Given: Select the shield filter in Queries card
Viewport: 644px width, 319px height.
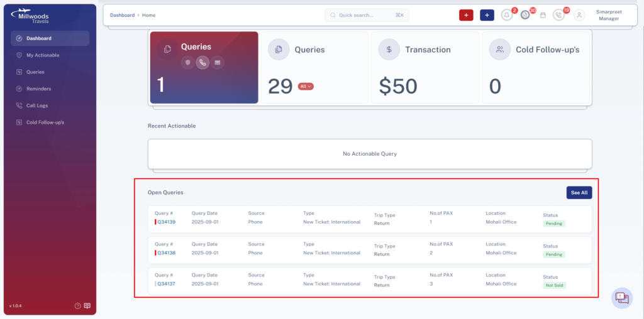Looking at the screenshot, I should 187,62.
